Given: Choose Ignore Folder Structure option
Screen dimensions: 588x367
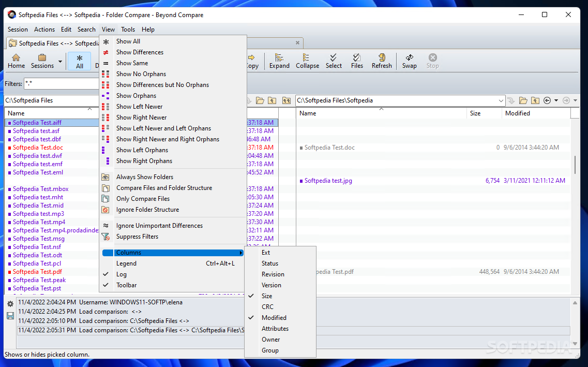Looking at the screenshot, I should [173, 210].
